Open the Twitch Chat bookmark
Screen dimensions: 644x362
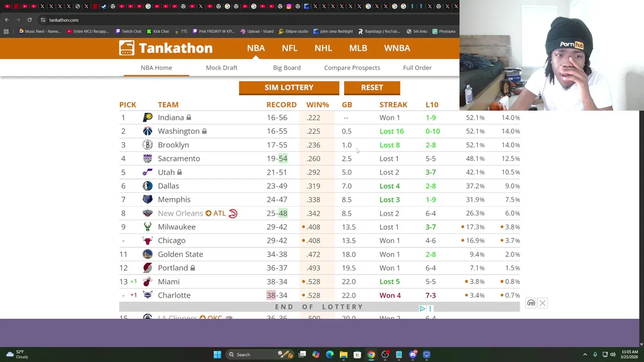coord(128,31)
